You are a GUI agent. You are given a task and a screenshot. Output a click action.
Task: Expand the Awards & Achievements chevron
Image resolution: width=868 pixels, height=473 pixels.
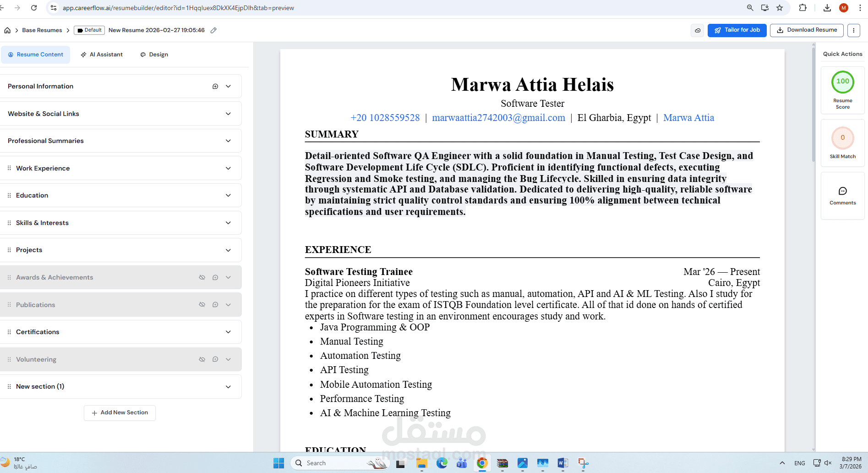228,277
